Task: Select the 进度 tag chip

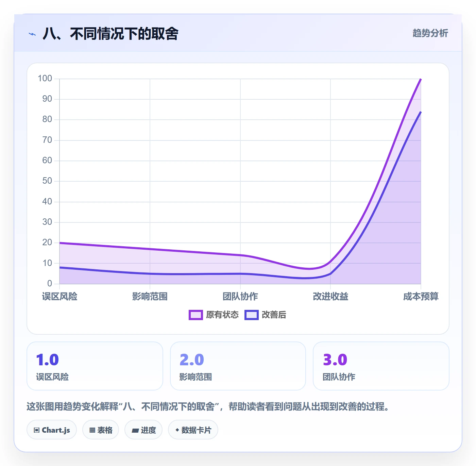Action: pyautogui.click(x=143, y=430)
